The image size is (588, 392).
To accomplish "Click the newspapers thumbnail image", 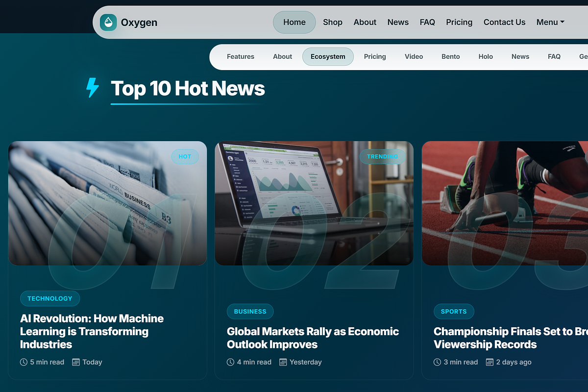I will click(107, 203).
